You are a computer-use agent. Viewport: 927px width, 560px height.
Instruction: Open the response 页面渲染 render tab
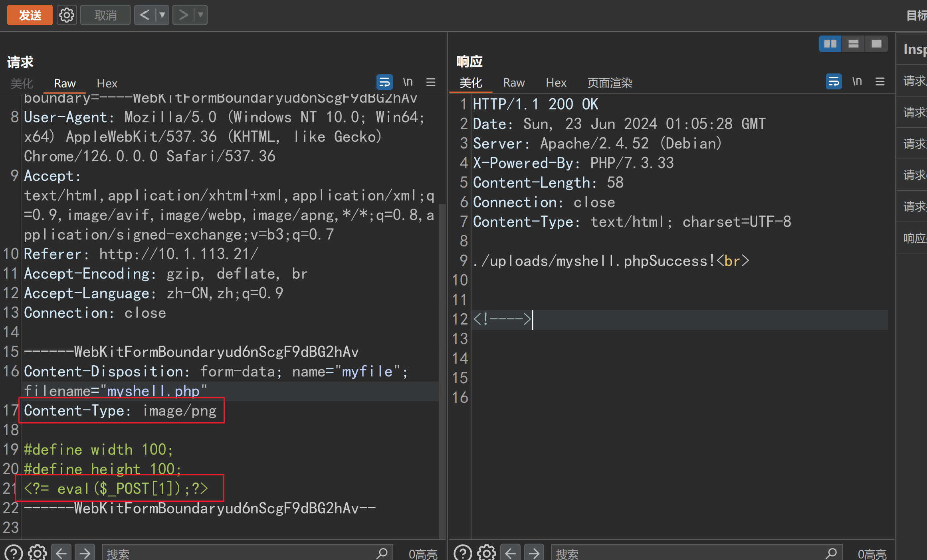610,83
